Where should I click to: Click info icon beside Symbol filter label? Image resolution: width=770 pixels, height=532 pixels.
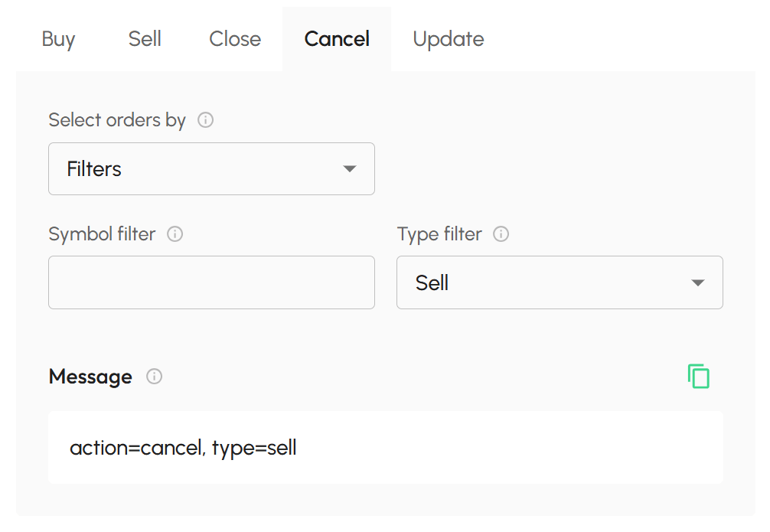coord(175,234)
